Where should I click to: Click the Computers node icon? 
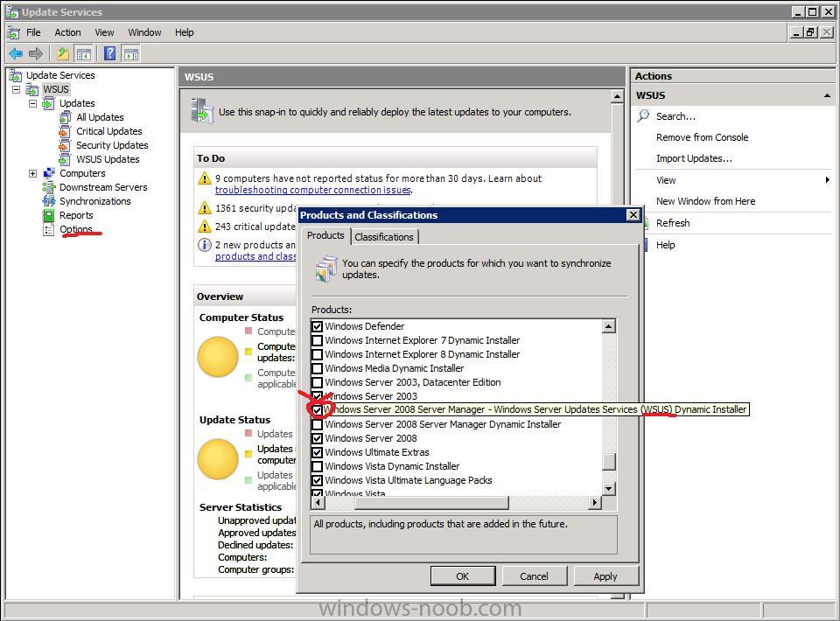pos(49,173)
